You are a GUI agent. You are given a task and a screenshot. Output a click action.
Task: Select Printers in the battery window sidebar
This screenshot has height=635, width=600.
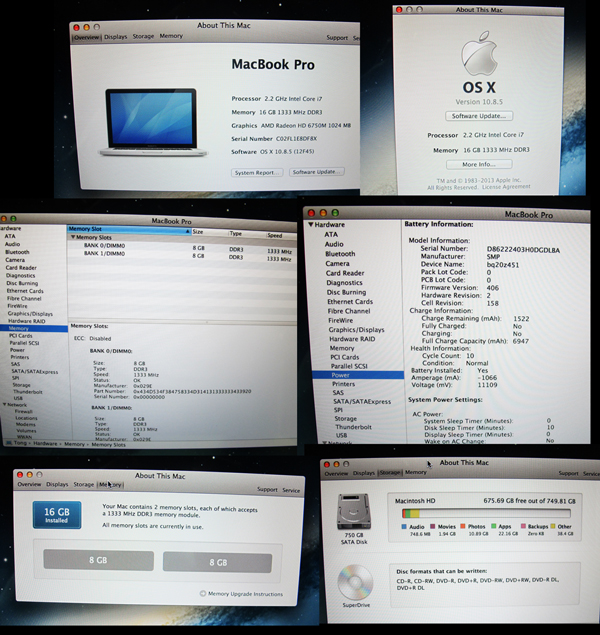pyautogui.click(x=343, y=384)
